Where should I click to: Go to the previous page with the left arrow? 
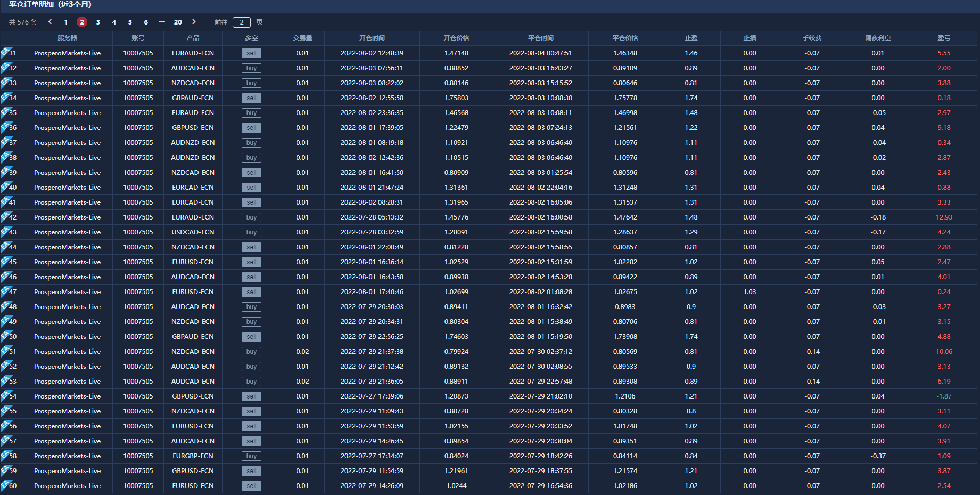click(50, 22)
